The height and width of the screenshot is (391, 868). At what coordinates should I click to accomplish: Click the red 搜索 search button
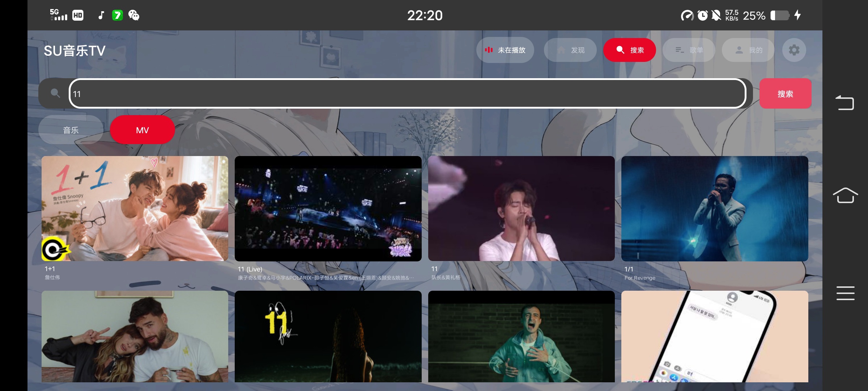(785, 93)
